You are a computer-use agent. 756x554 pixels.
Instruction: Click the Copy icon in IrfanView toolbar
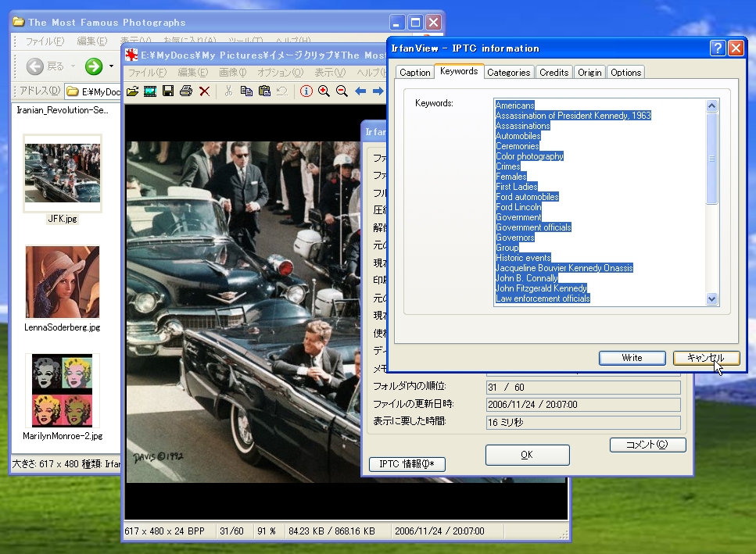246,91
